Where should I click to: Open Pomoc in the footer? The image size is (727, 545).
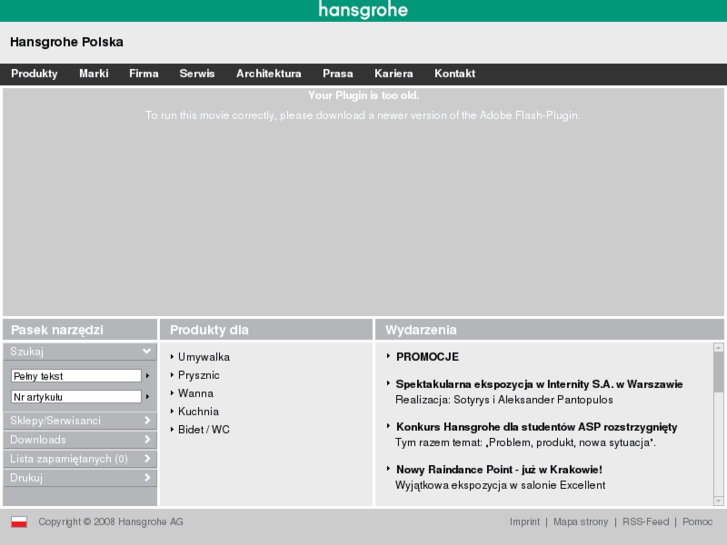[697, 522]
